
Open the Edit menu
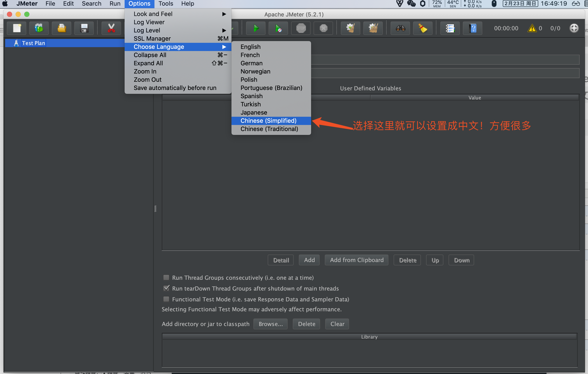coord(68,4)
